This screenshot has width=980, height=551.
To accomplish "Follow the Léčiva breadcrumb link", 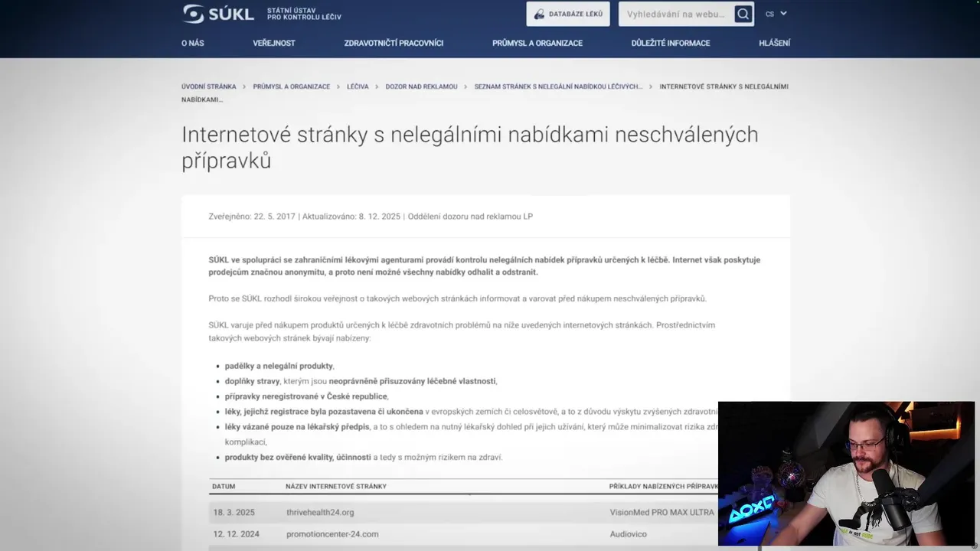I will click(358, 86).
